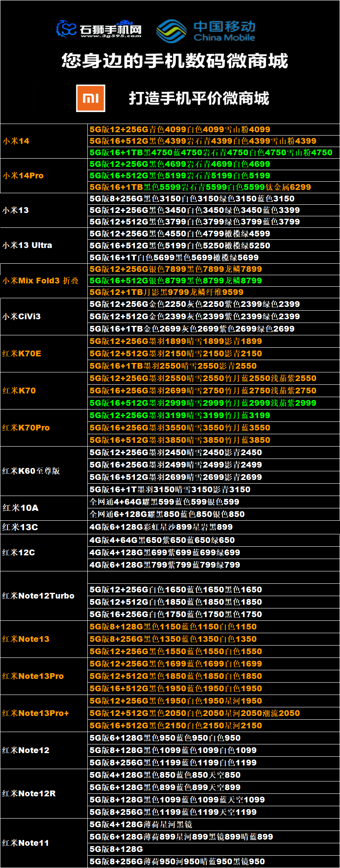Select the "红米13C" model cell
Viewport: 340px width, 868px height.
point(44,527)
